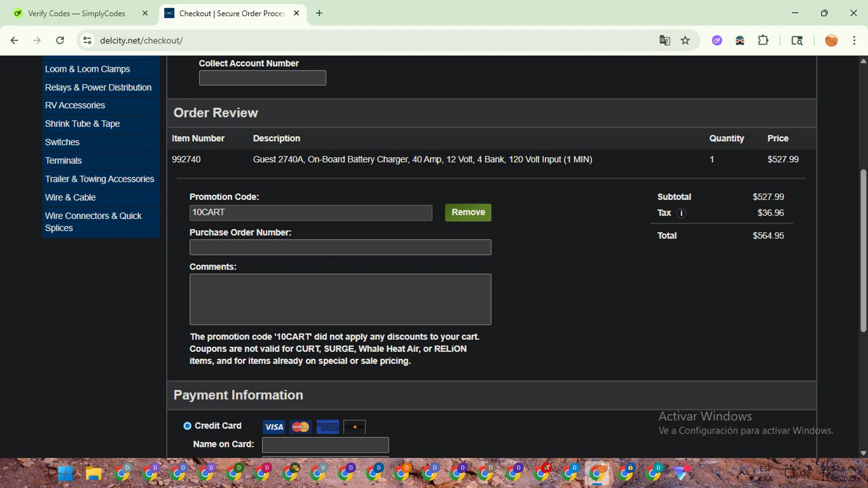Click the side panel search icon
The image size is (868, 488).
(x=797, y=41)
